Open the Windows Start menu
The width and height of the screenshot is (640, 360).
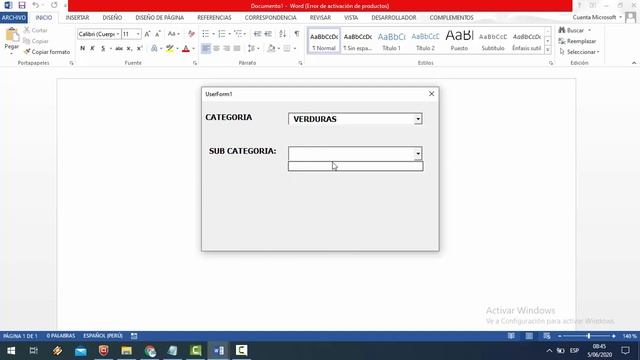point(11,351)
